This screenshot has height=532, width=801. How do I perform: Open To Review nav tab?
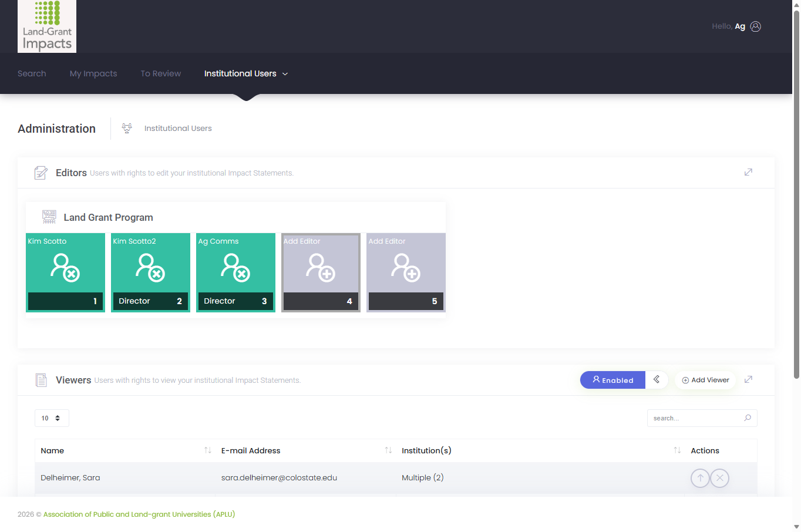[x=161, y=73]
